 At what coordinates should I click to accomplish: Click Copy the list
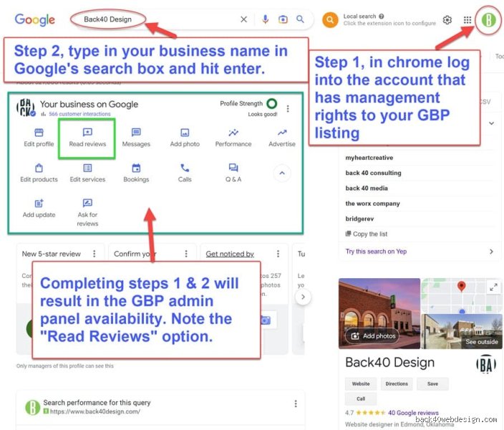tap(367, 234)
